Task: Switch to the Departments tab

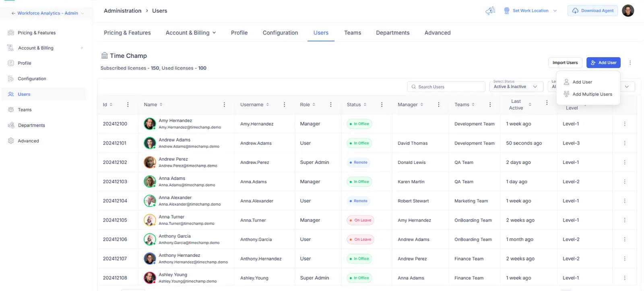Action: tap(392, 33)
